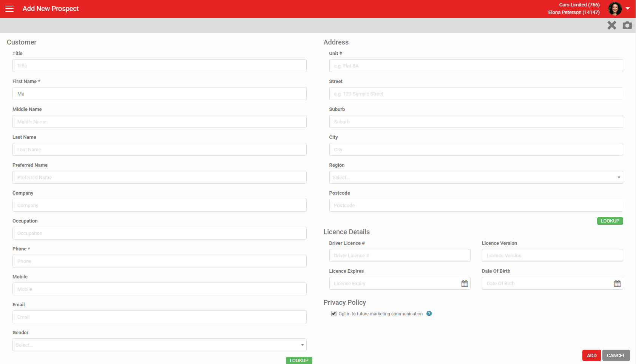The height and width of the screenshot is (364, 636).
Task: Click the Cars Limited (756) text
Action: 579,5
